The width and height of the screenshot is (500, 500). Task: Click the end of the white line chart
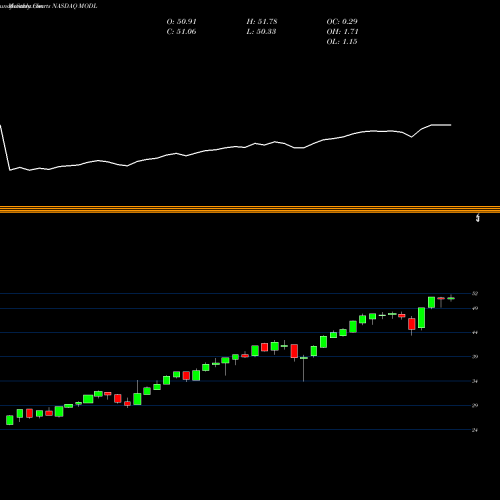(450, 125)
